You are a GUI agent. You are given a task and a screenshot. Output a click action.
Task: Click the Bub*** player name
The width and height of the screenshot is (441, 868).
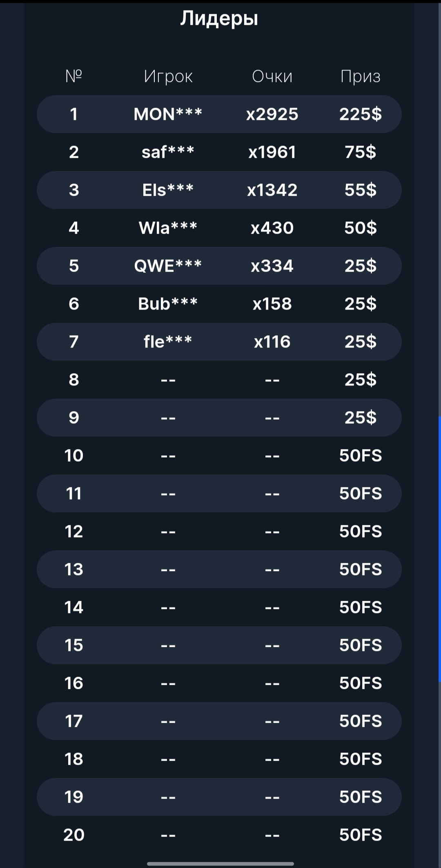coord(168,304)
